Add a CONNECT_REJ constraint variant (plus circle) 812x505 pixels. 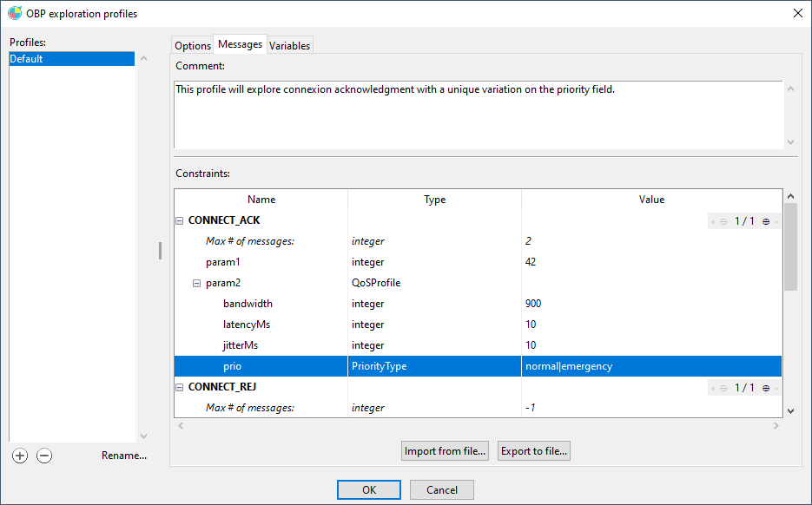765,388
